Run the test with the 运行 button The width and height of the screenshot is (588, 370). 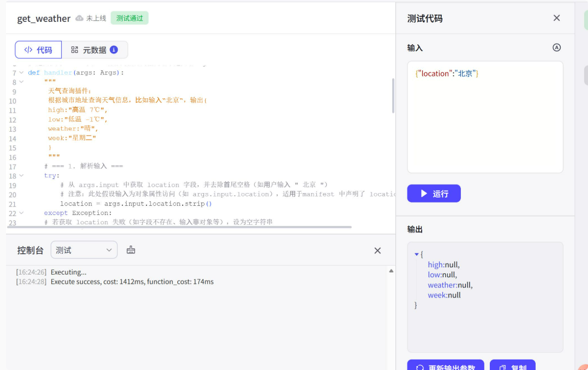coord(434,193)
